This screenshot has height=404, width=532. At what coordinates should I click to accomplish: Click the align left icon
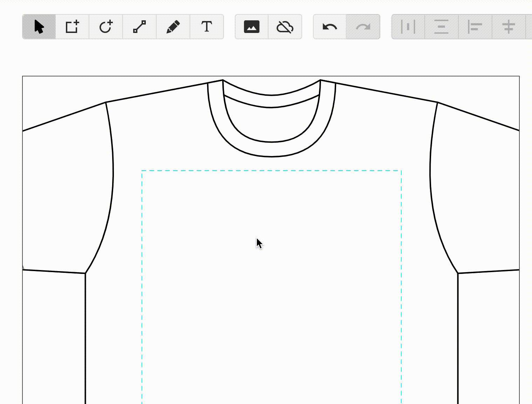tap(475, 27)
